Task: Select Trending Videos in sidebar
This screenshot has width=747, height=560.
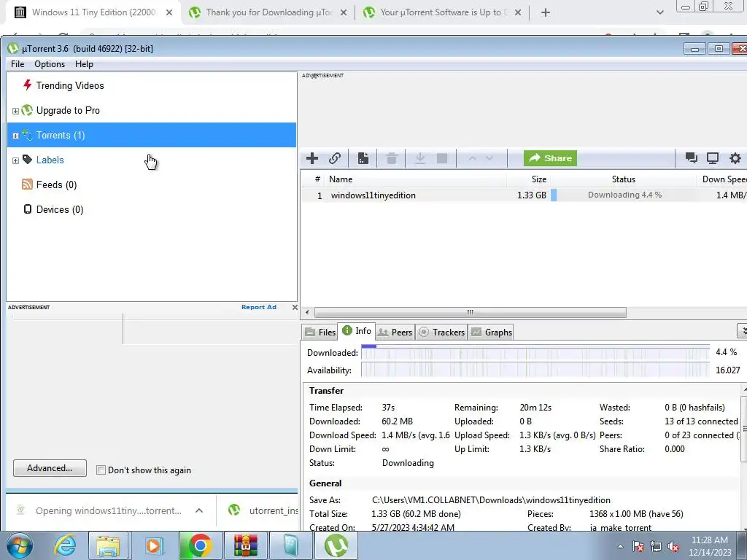Action: 69,86
